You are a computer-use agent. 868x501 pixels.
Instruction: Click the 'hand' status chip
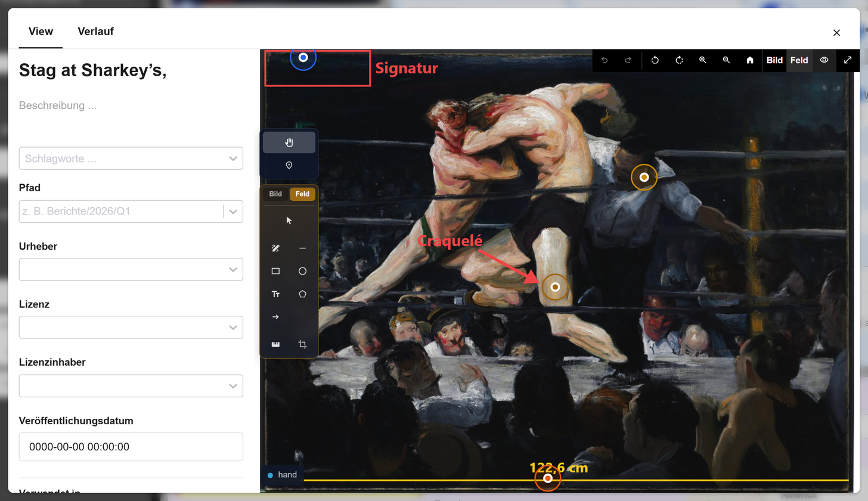(x=282, y=475)
